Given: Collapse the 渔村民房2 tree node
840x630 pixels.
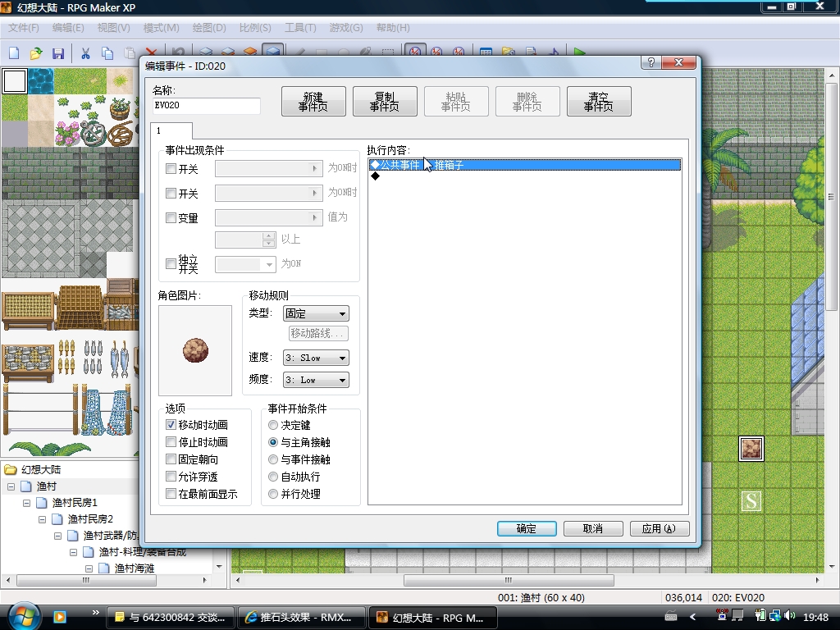Looking at the screenshot, I should [x=42, y=519].
